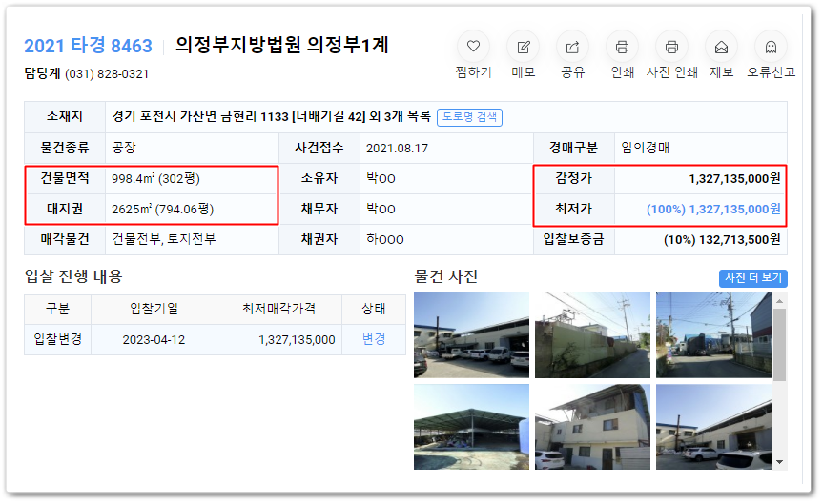Click the 채권자 value 하OOO
Image resolution: width=823 pixels, height=504 pixels.
384,240
